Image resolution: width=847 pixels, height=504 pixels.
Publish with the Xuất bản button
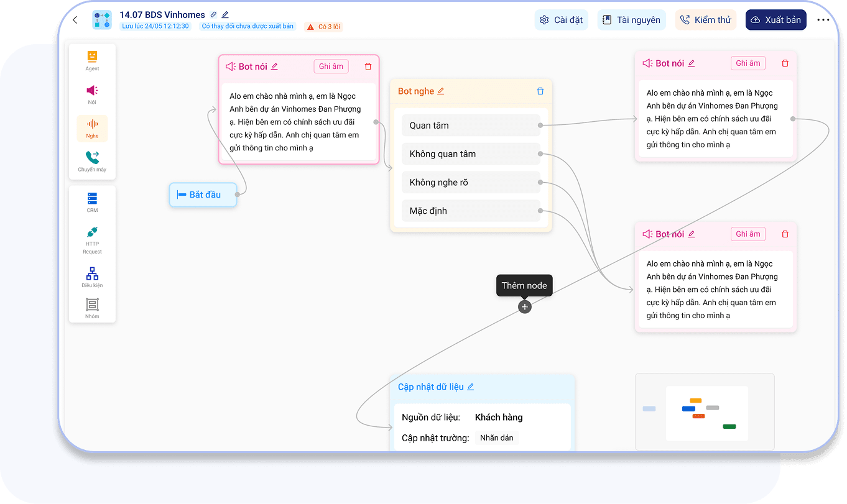(x=775, y=20)
